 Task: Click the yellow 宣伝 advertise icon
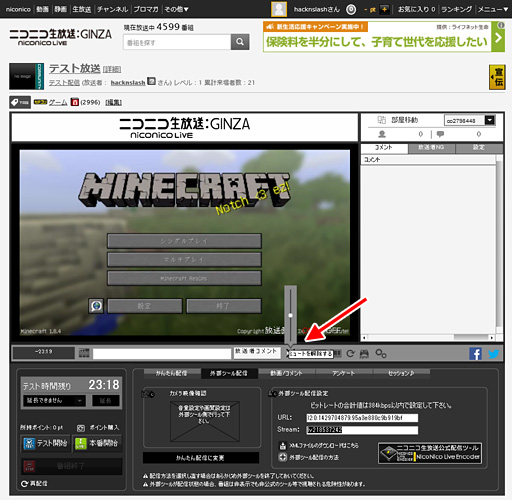click(x=497, y=77)
